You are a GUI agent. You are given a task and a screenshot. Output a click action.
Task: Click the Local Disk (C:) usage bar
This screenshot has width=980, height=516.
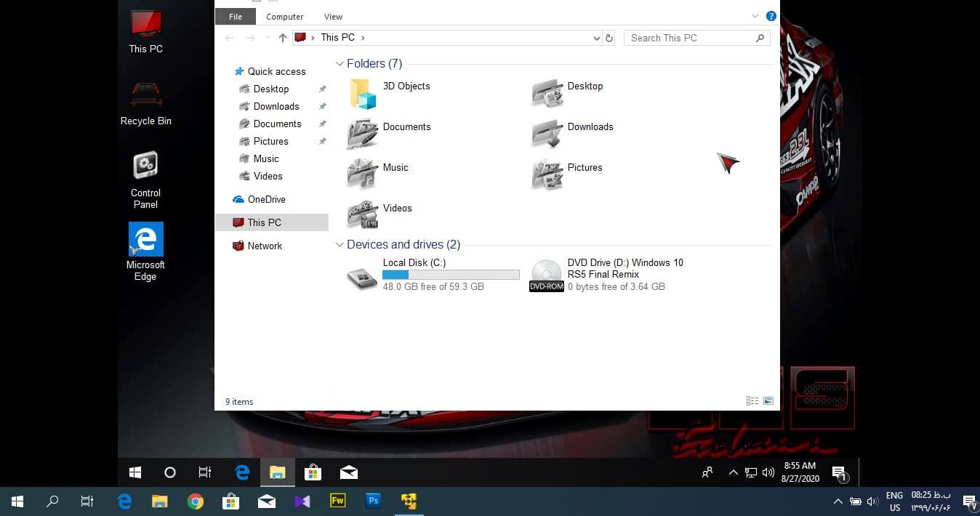pyautogui.click(x=451, y=275)
